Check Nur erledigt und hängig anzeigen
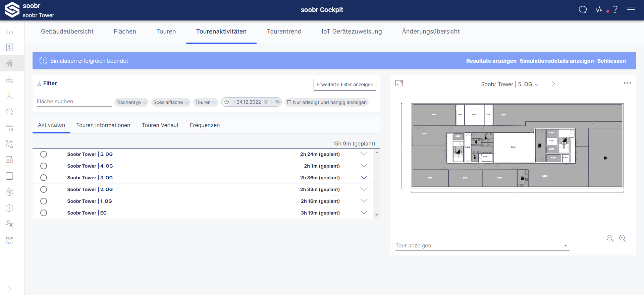This screenshot has width=644, height=295. [x=289, y=102]
